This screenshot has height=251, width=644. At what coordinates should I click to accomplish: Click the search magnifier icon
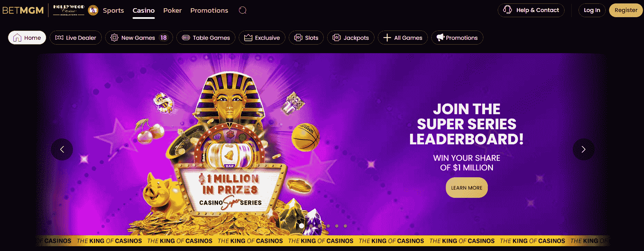click(x=243, y=10)
